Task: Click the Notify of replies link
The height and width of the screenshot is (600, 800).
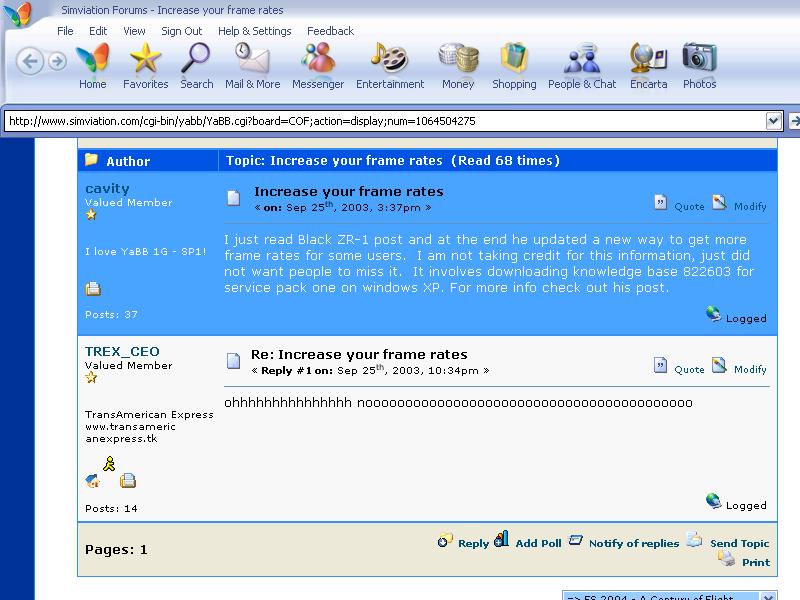Action: point(634,543)
